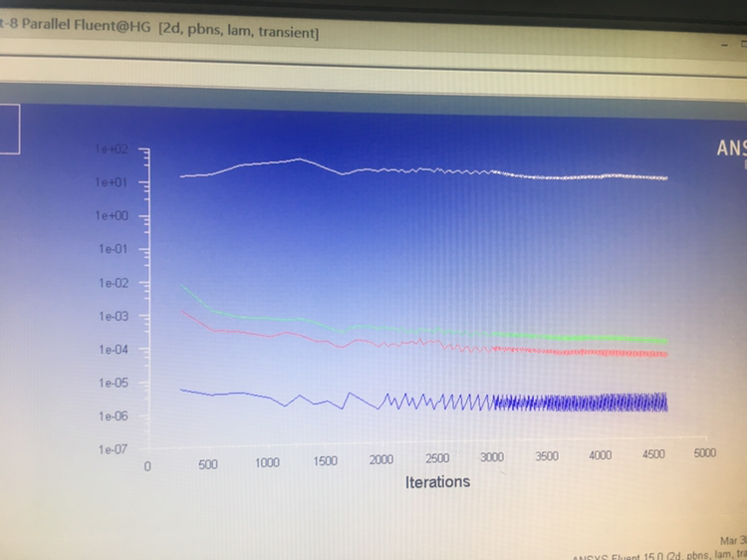Viewport: 747px width, 560px height.
Task: Click the "1e-06" y-axis label
Action: pyautogui.click(x=114, y=417)
